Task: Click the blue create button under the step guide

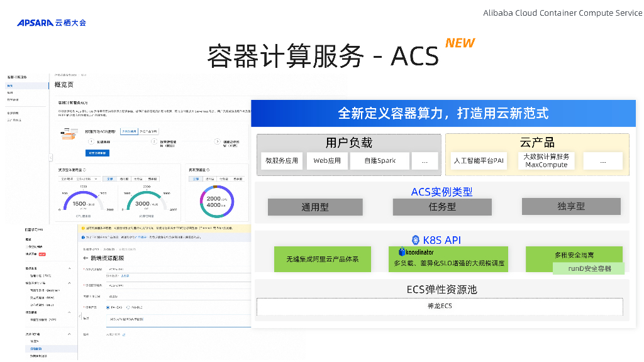Action: (97, 153)
